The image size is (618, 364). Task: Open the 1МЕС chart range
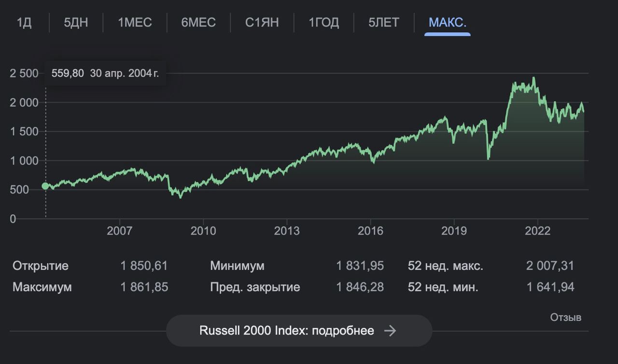click(135, 23)
